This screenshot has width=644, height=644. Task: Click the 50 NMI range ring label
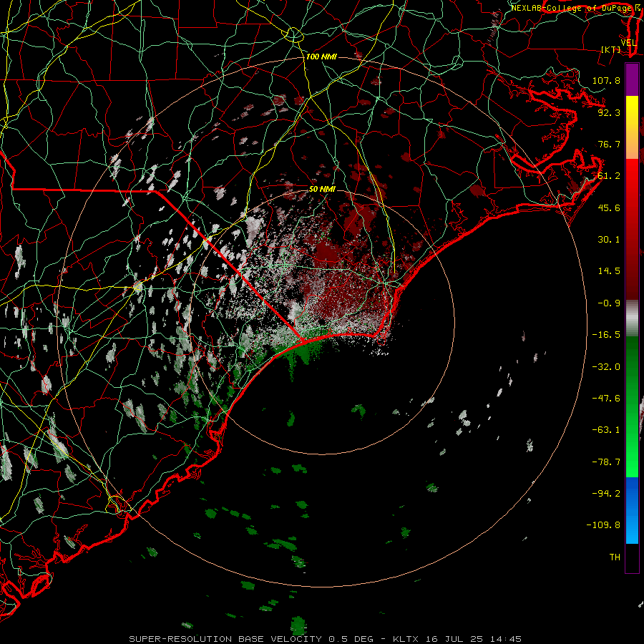pyautogui.click(x=322, y=190)
